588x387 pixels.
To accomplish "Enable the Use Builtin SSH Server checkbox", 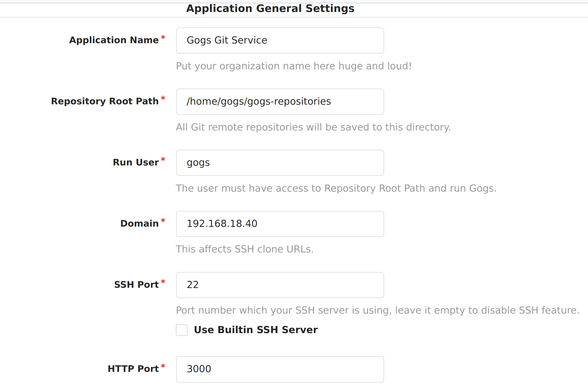I will [x=182, y=330].
